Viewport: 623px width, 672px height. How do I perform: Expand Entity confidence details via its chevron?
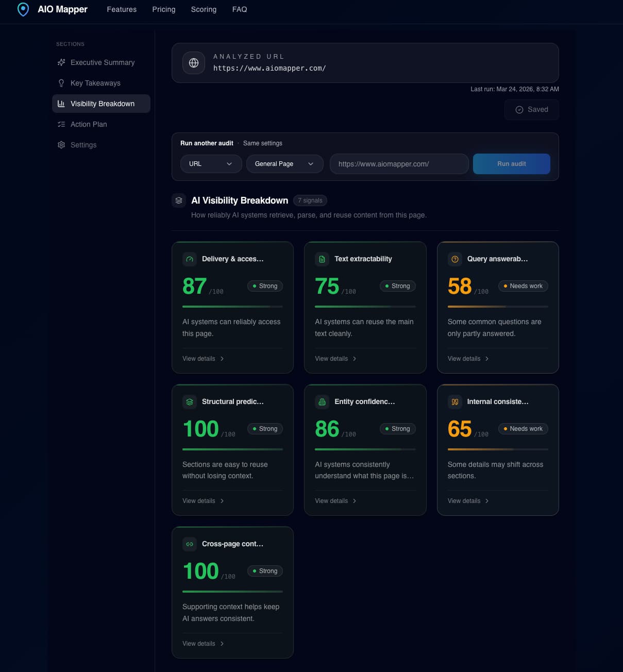point(355,500)
